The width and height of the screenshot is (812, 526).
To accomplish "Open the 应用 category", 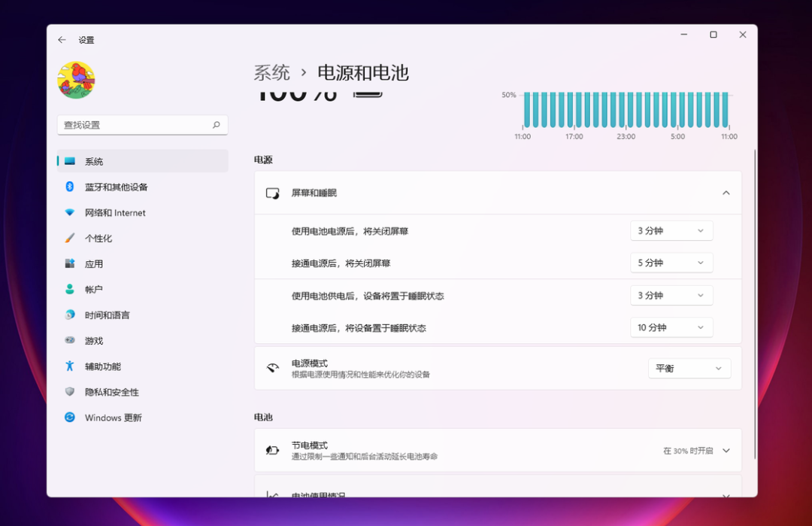I will tap(142, 264).
